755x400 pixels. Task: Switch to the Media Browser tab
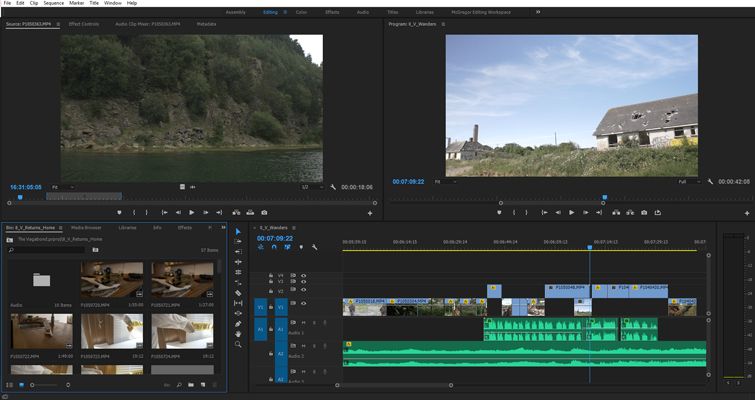tap(86, 227)
